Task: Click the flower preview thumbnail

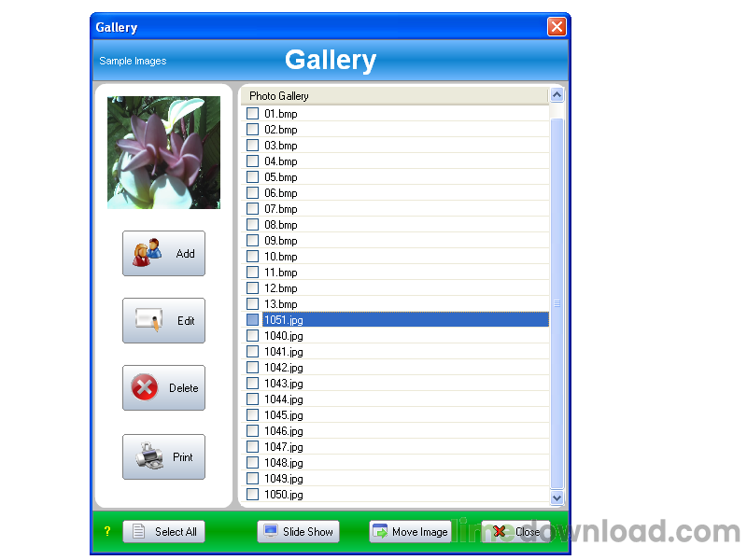Action: click(163, 151)
